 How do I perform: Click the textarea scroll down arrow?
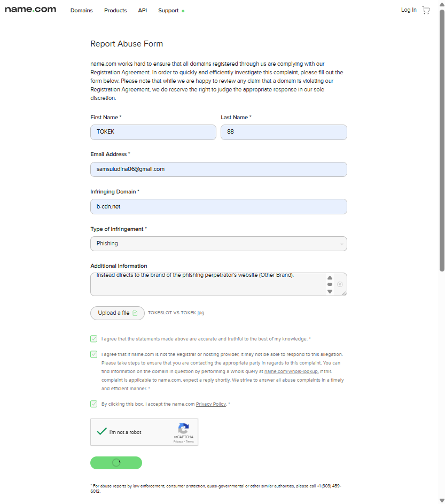(330, 291)
